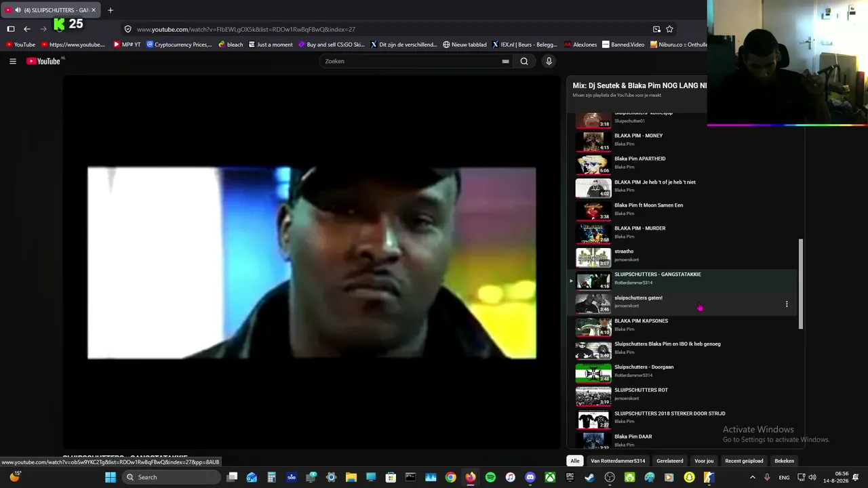
Task: Close the SLUIPSCHUTTERS browser tab
Action: (94, 10)
